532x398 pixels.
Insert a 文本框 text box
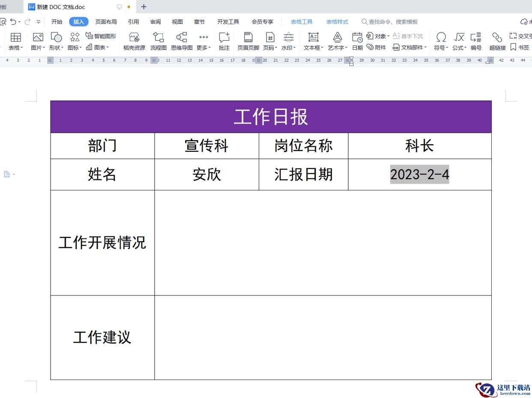click(x=314, y=41)
